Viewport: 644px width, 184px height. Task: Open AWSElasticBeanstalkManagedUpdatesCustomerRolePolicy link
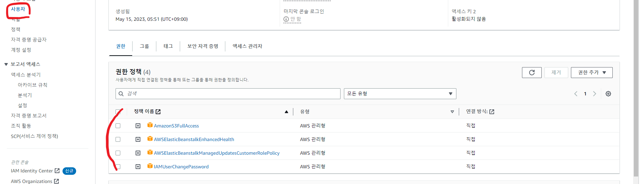point(217,153)
